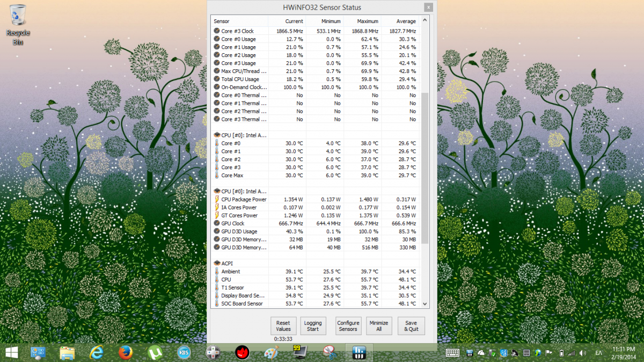Click the Minimize All button
This screenshot has height=362, width=644.
(379, 326)
